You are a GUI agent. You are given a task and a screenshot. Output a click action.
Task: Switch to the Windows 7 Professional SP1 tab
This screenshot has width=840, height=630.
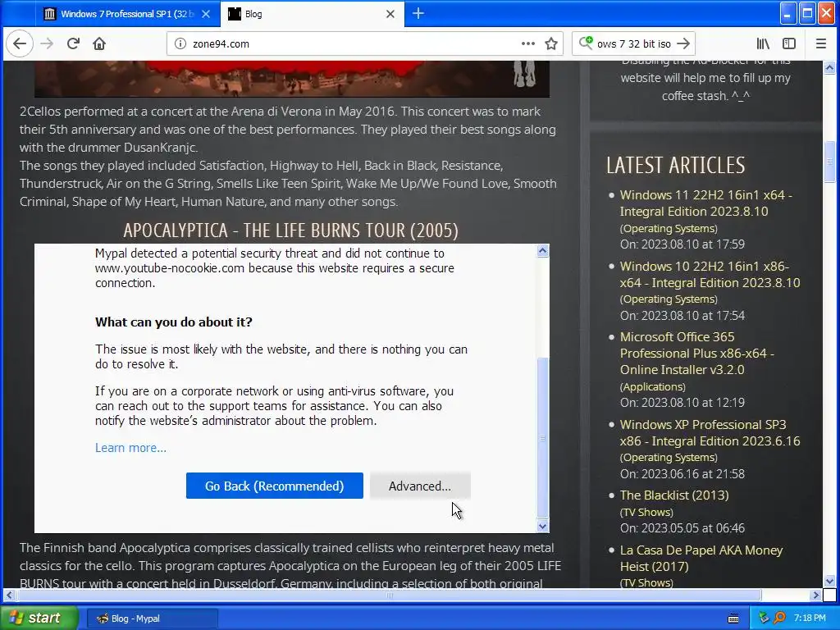coord(127,14)
